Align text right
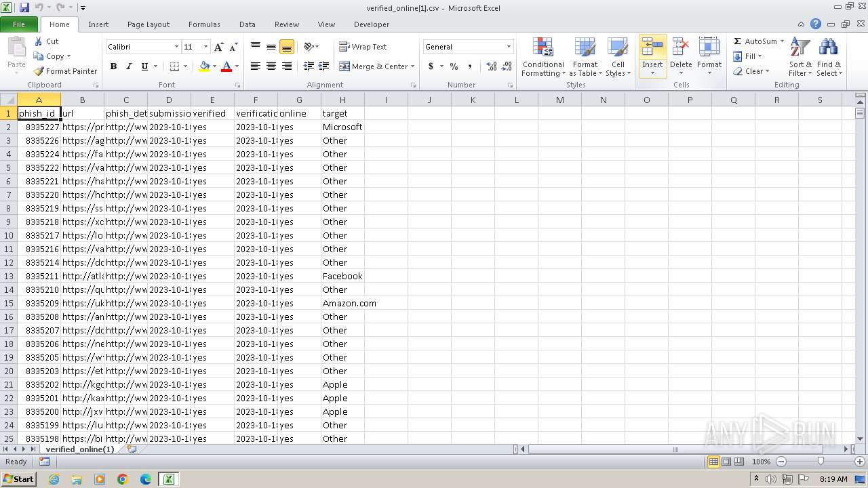The height and width of the screenshot is (488, 868). 287,66
